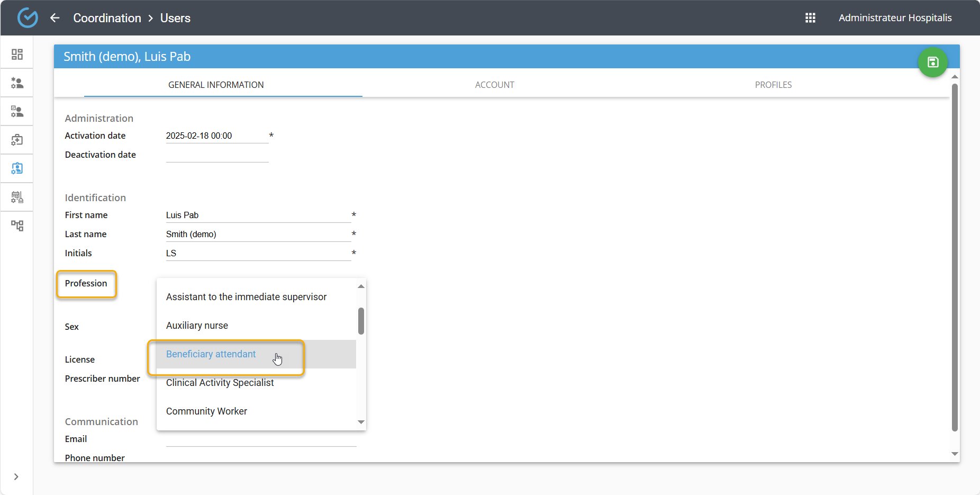Click the Deactivation date field
Image resolution: width=980 pixels, height=495 pixels.
pyautogui.click(x=217, y=155)
